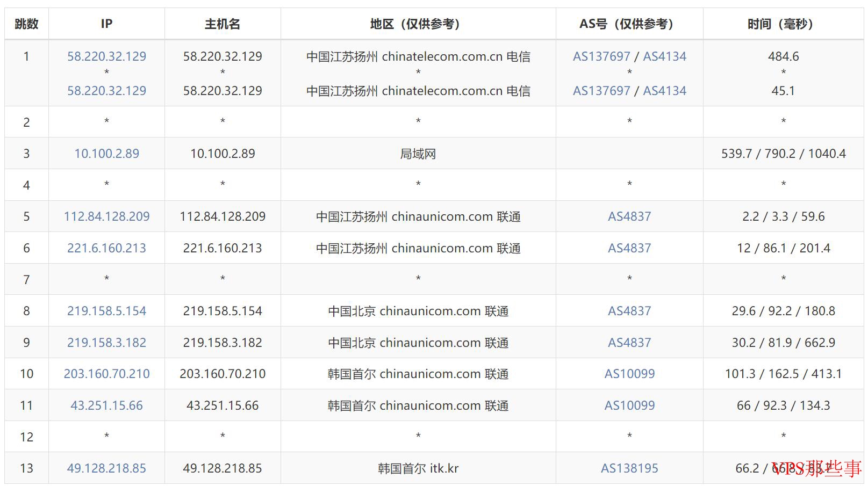Image resolution: width=868 pixels, height=486 pixels.
Task: Click hop number 7
Action: pos(26,280)
